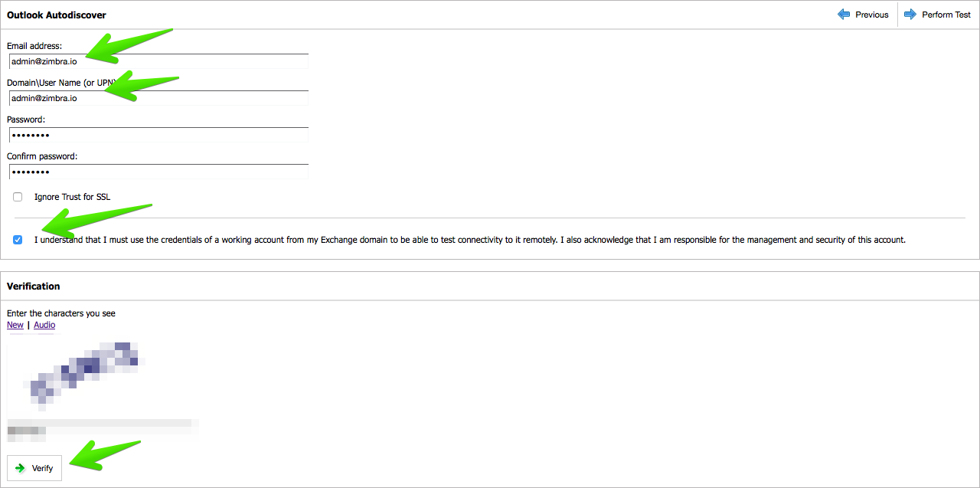Click into the Confirm password field

point(158,172)
